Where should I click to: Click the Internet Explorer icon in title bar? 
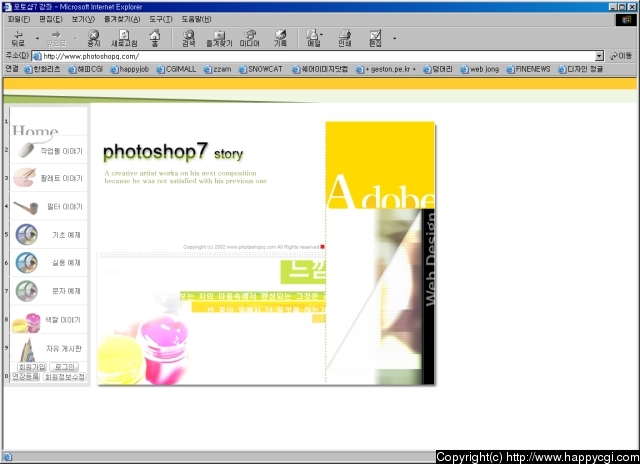coord(7,7)
